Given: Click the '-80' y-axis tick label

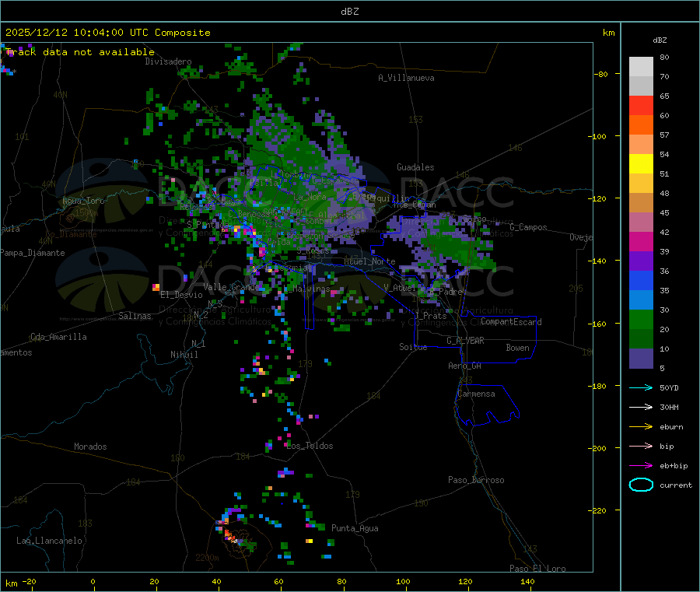Looking at the screenshot, I should point(600,74).
